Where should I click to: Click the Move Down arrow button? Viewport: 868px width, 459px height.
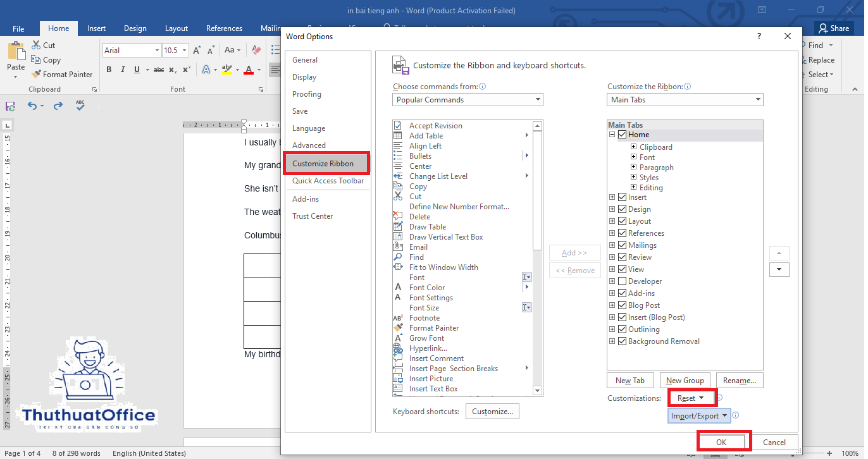779,270
